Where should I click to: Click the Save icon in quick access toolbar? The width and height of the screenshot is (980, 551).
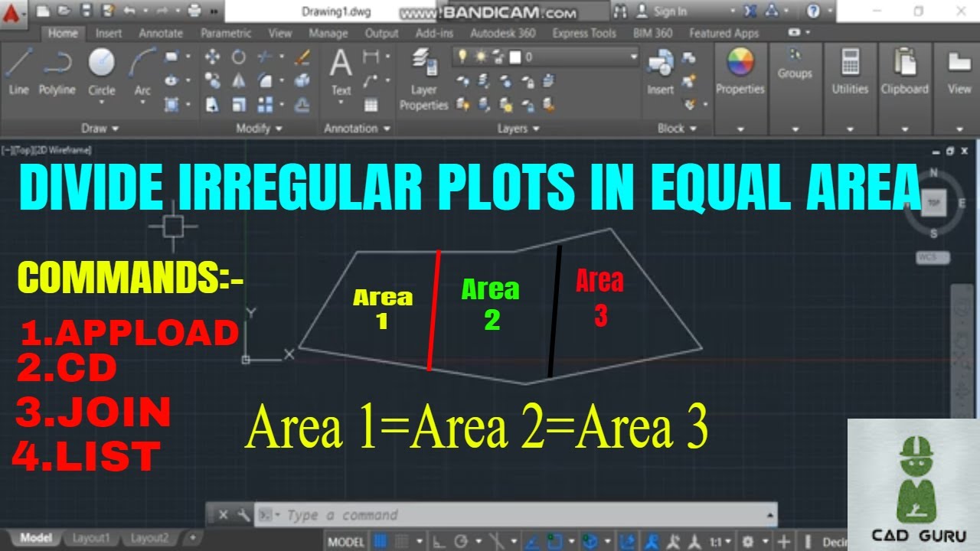pyautogui.click(x=87, y=11)
